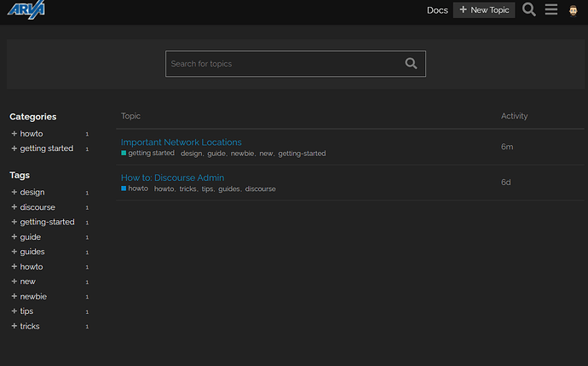This screenshot has width=588, height=366.
Task: Click the magnifier icon inside topic search box
Action: pyautogui.click(x=411, y=63)
